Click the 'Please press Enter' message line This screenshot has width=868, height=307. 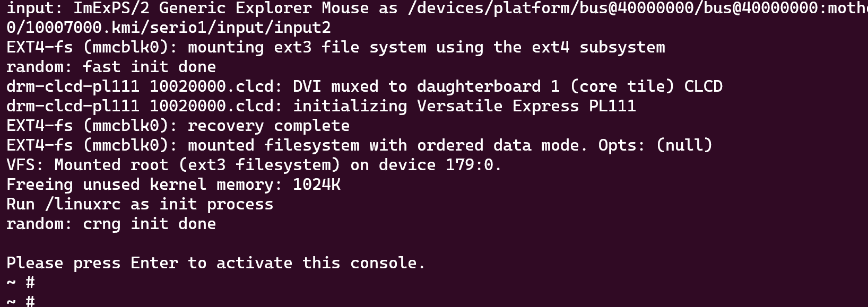click(x=215, y=263)
